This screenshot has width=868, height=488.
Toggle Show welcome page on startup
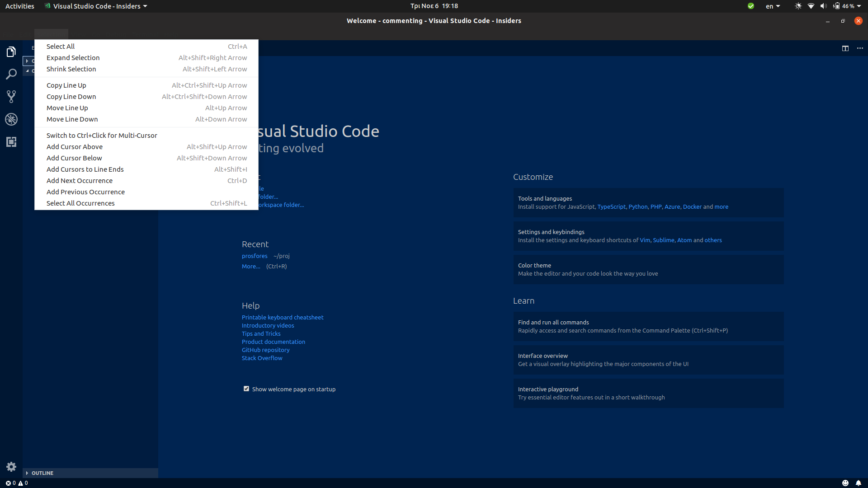[246, 389]
